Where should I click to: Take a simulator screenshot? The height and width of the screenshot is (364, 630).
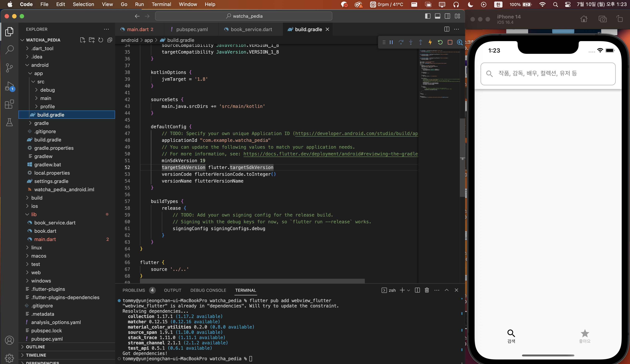tap(602, 19)
